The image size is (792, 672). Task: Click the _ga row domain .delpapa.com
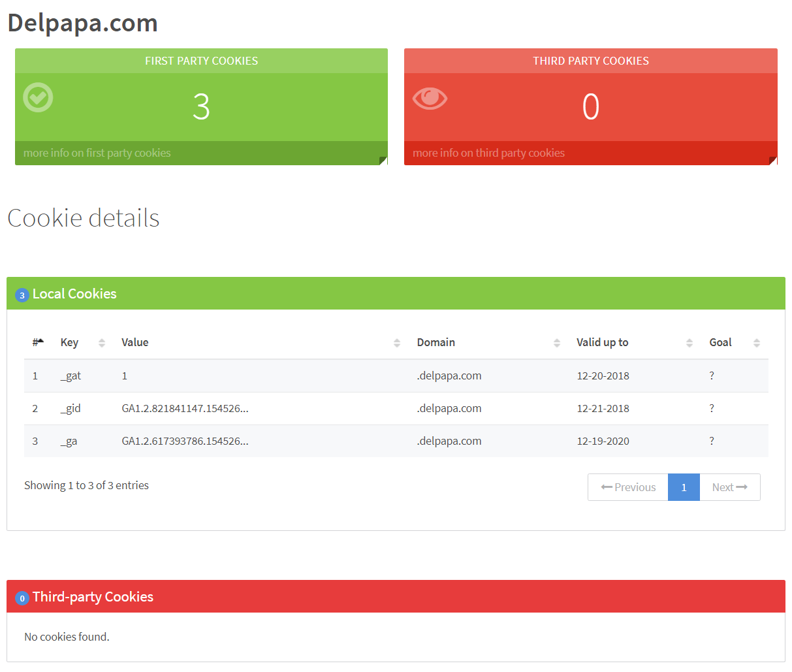449,441
